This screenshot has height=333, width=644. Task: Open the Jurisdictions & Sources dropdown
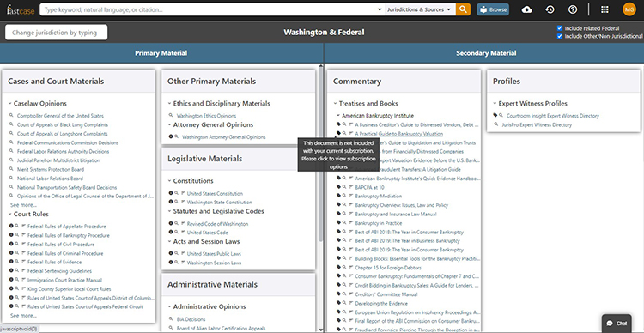coord(419,9)
